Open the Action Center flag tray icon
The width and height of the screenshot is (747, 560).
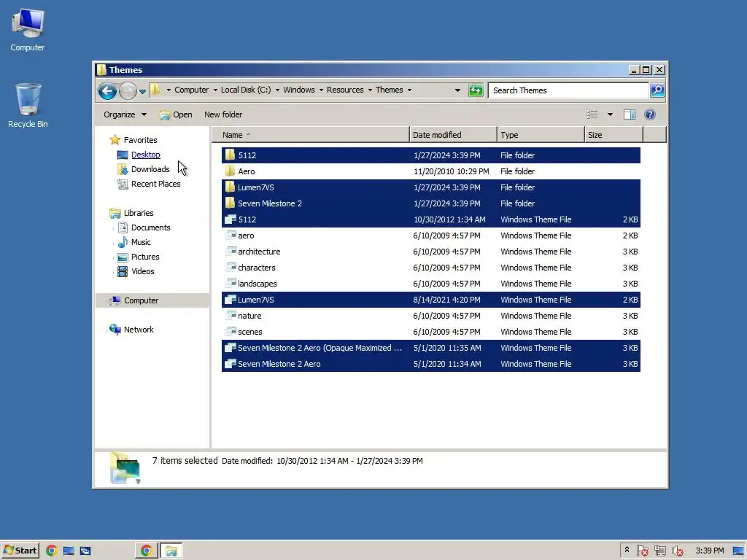tap(642, 551)
